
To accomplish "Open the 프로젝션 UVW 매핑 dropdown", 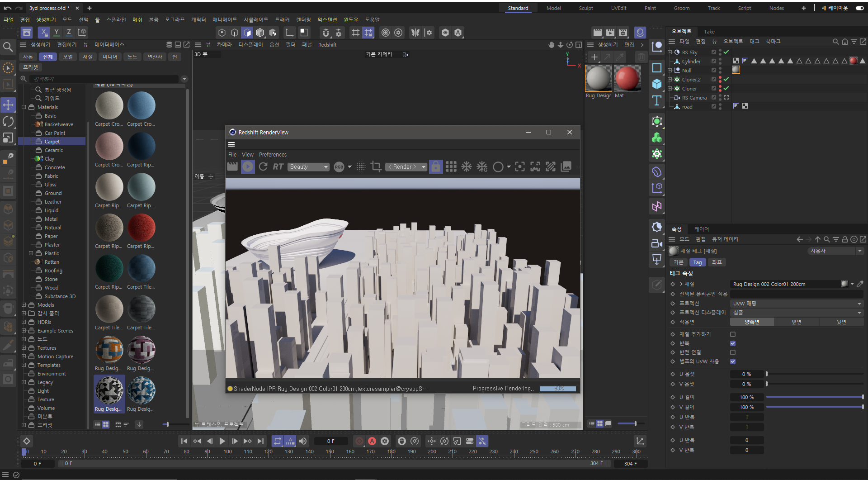I will click(797, 304).
